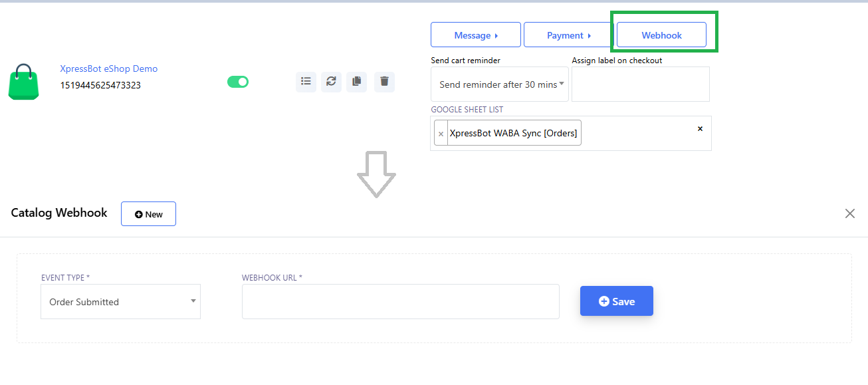
Task: Clear all selections in Google Sheet list
Action: [x=700, y=129]
